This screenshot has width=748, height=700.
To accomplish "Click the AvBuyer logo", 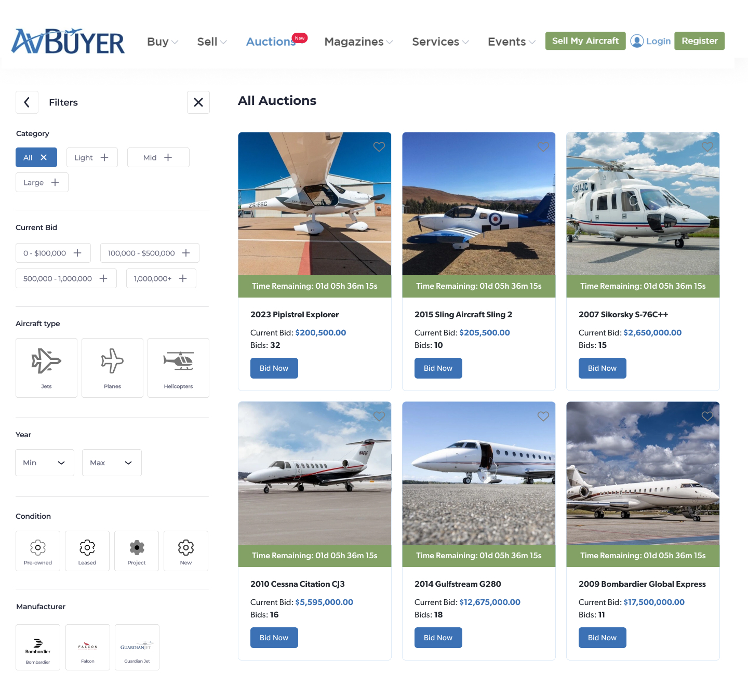I will tap(68, 41).
